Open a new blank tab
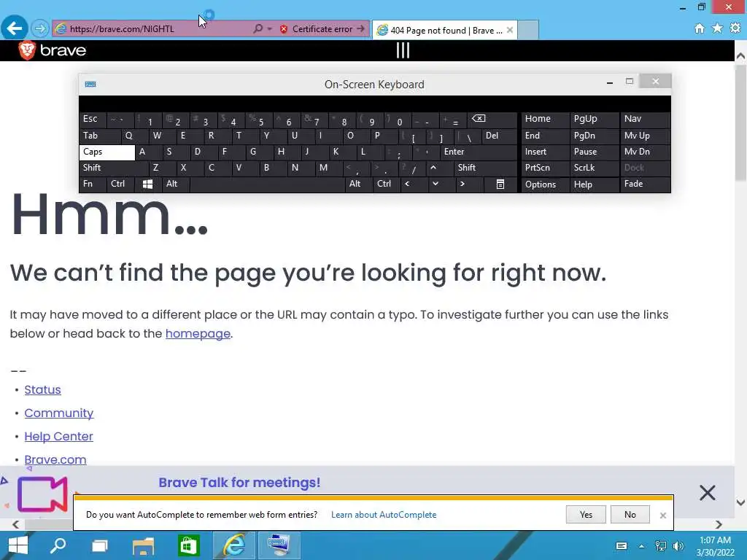747x560 pixels. (528, 30)
